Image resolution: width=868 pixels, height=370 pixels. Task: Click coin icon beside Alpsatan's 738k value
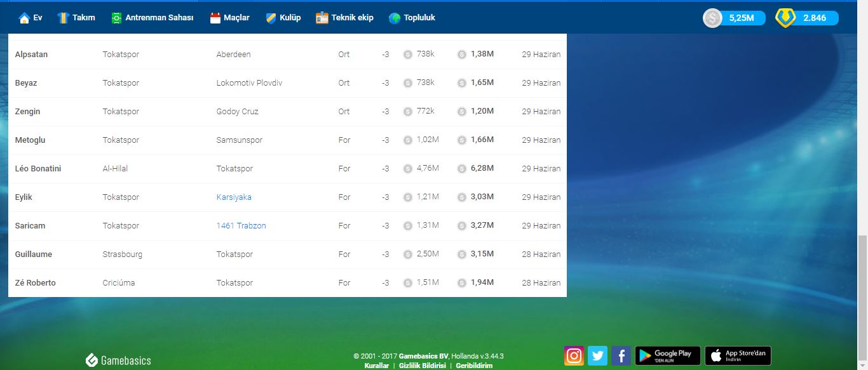coord(408,55)
